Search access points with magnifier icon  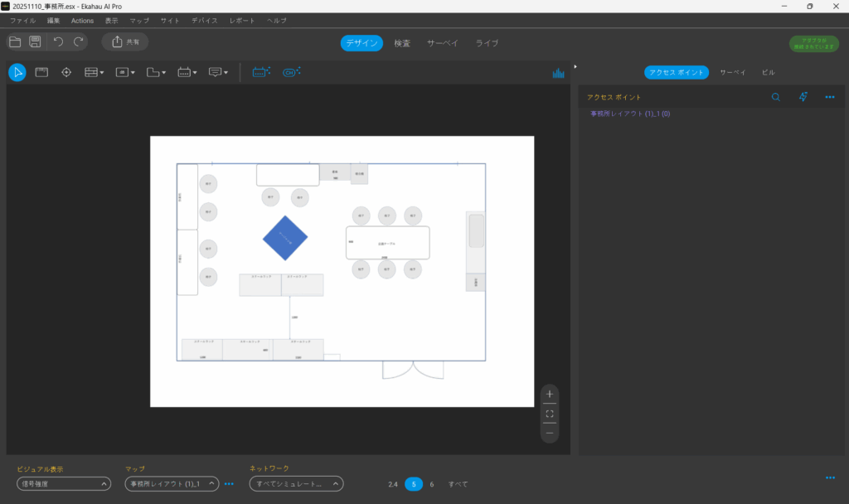pos(776,97)
